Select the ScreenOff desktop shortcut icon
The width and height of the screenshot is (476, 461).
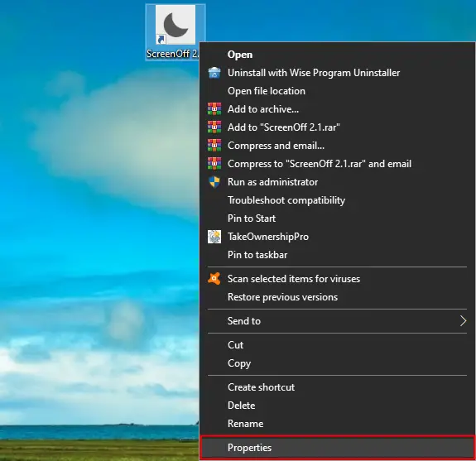(x=175, y=25)
